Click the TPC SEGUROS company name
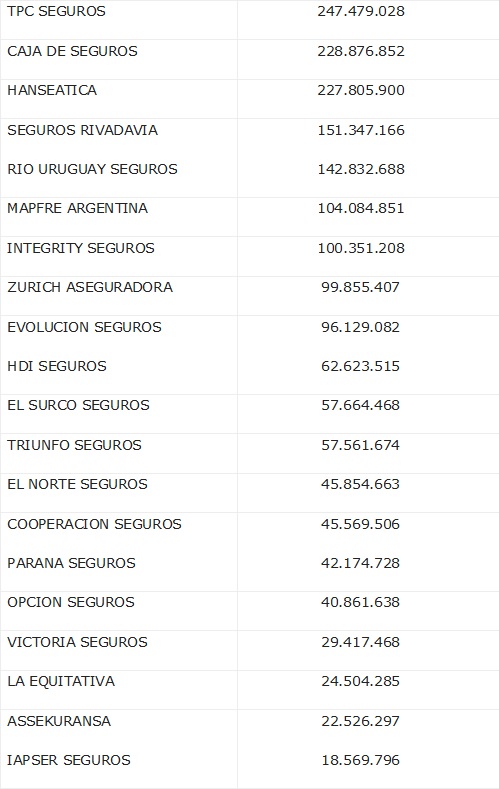This screenshot has width=499, height=789. click(x=56, y=11)
